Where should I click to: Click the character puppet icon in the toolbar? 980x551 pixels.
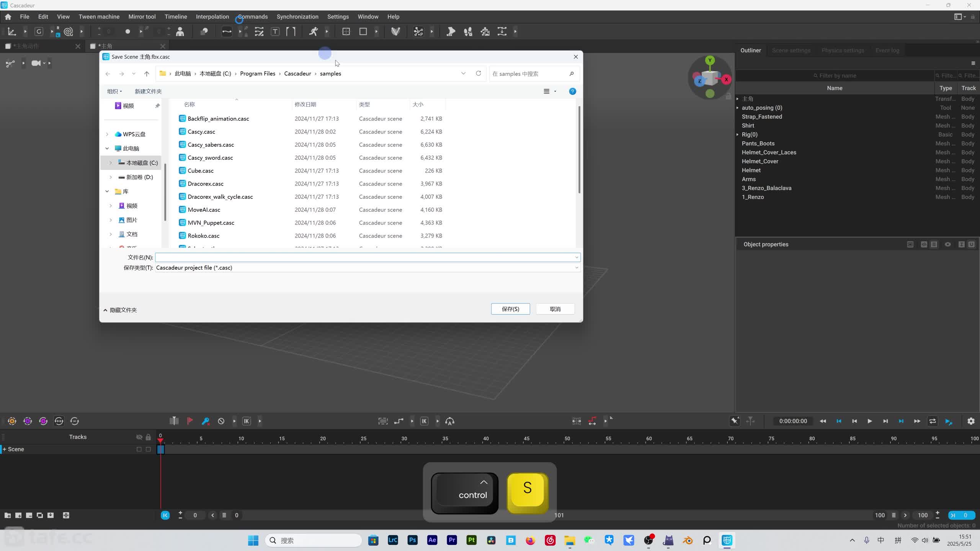tap(180, 32)
